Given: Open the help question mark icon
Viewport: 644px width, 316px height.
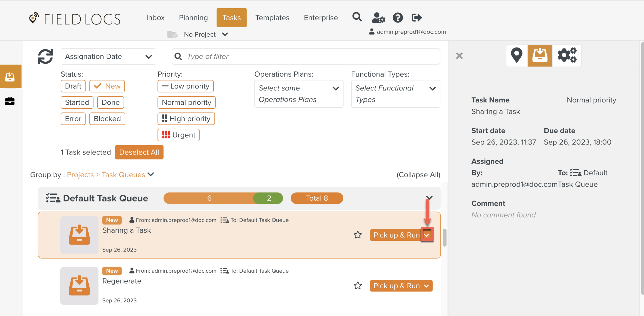Looking at the screenshot, I should point(397,18).
